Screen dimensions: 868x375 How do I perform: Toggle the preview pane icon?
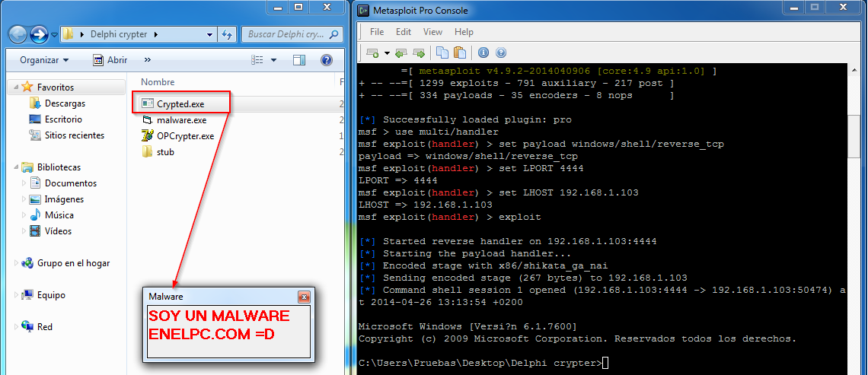pyautogui.click(x=299, y=60)
